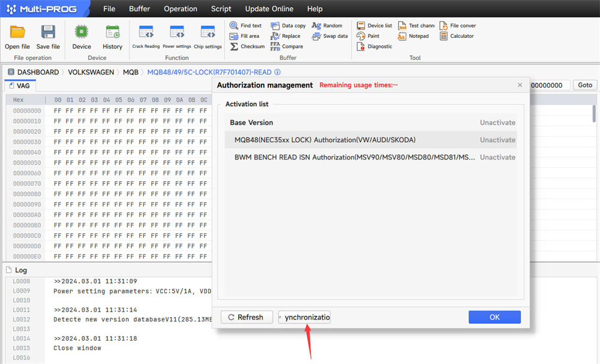Select the Crack Reading function icon
The height and width of the screenshot is (364, 600).
pyautogui.click(x=146, y=32)
